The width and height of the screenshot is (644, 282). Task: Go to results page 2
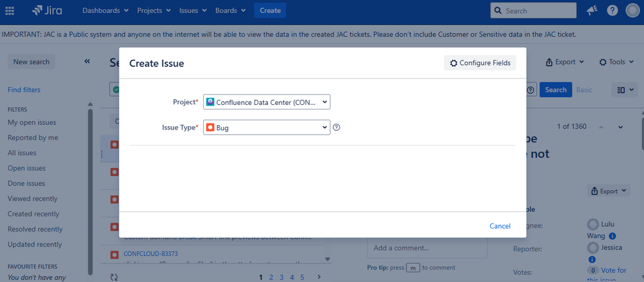(x=271, y=277)
